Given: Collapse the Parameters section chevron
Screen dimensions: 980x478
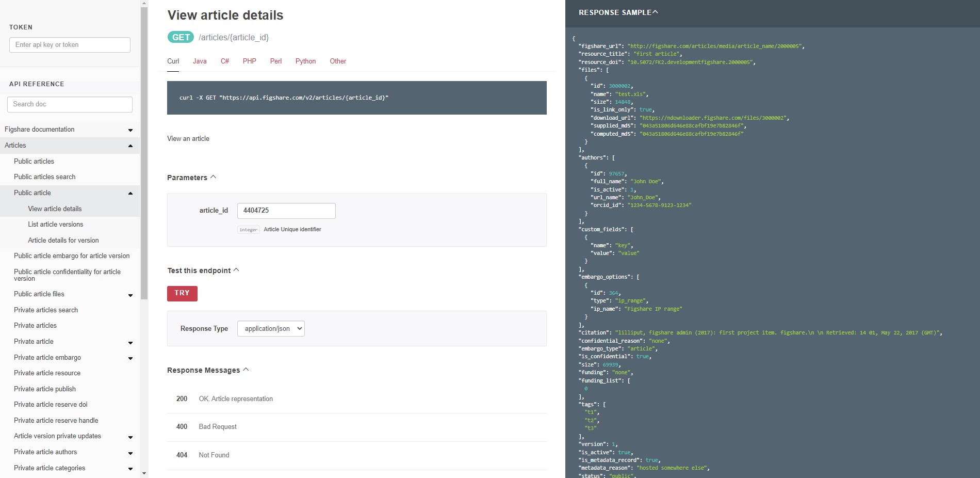Looking at the screenshot, I should [214, 177].
